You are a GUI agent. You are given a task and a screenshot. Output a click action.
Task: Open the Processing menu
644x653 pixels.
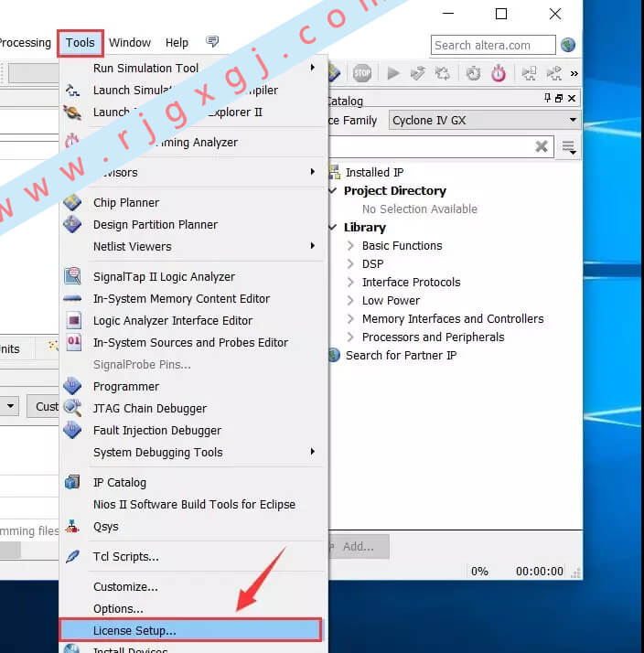pos(25,43)
